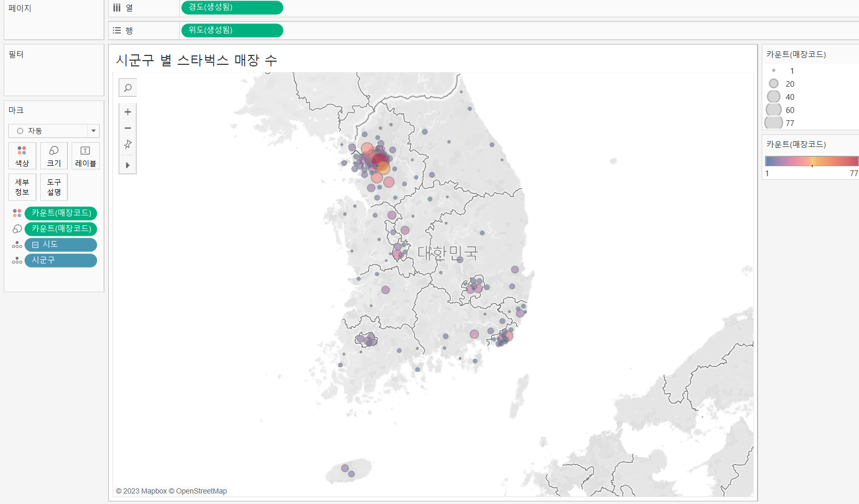Screen dimensions: 859x504
Task: Open the 자동 mark type dropdown
Action: pyautogui.click(x=54, y=131)
